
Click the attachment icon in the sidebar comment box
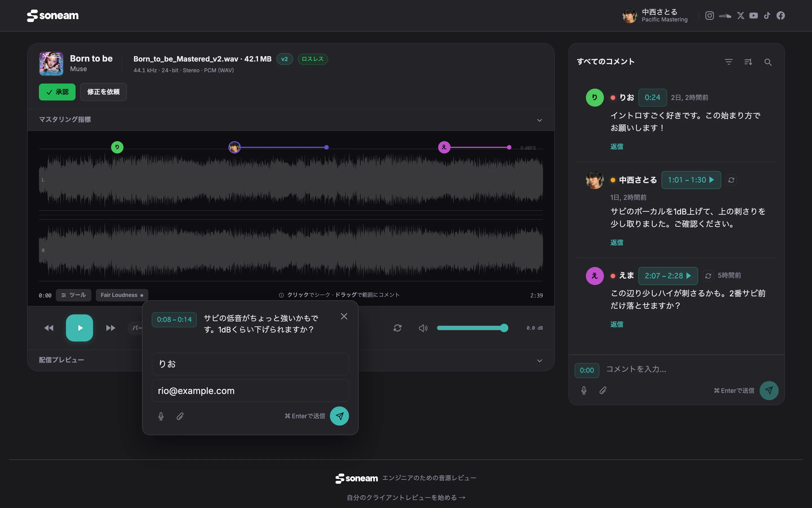tap(603, 390)
